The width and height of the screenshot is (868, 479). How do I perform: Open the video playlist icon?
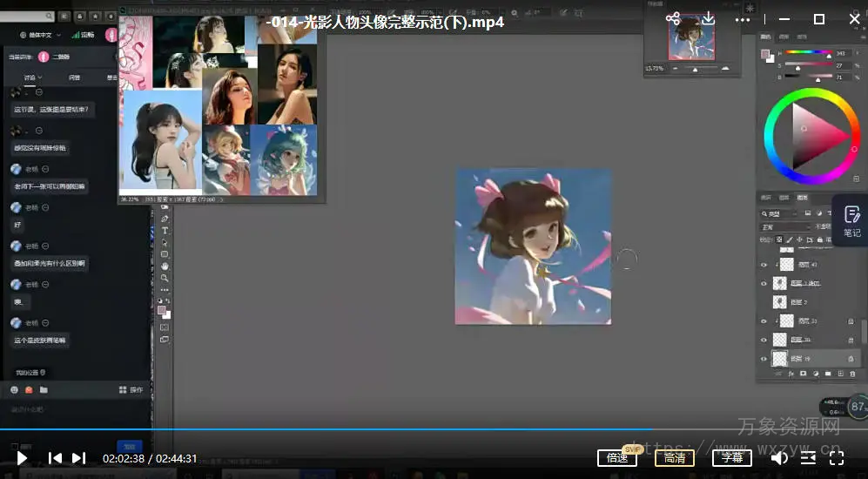tap(808, 458)
